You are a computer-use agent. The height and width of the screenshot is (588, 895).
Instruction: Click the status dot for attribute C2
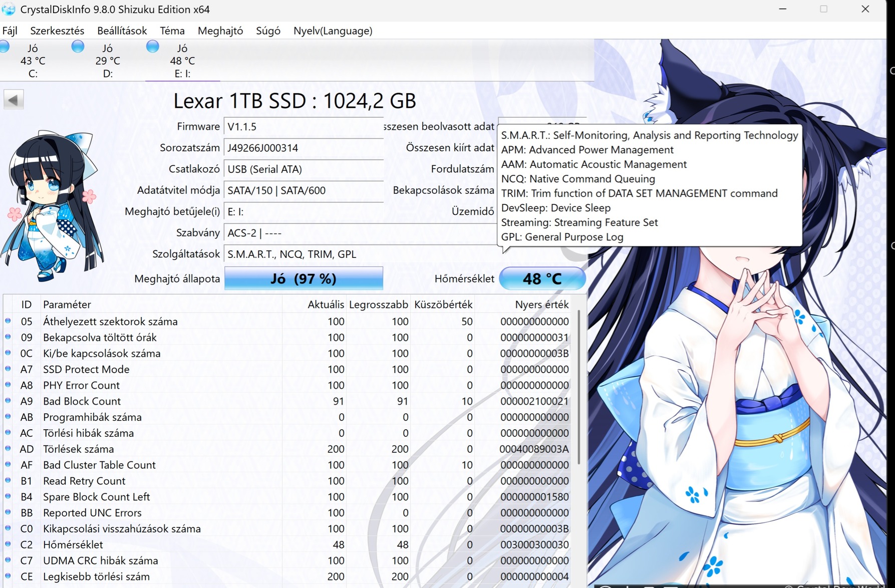pyautogui.click(x=8, y=544)
